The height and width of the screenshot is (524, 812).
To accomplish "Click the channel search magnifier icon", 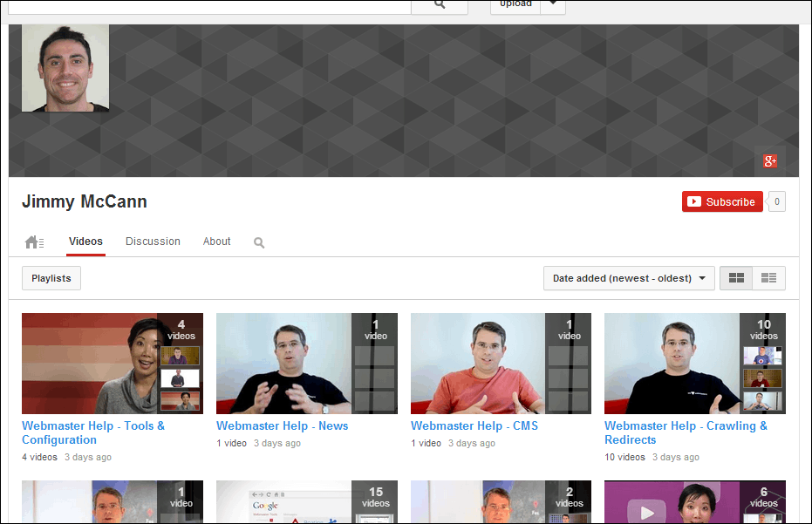I will 259,242.
